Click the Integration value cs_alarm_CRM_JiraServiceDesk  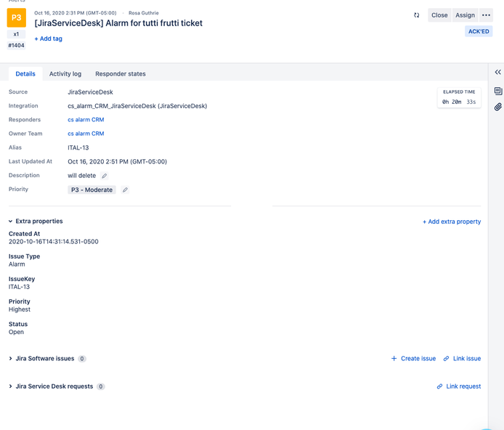137,106
